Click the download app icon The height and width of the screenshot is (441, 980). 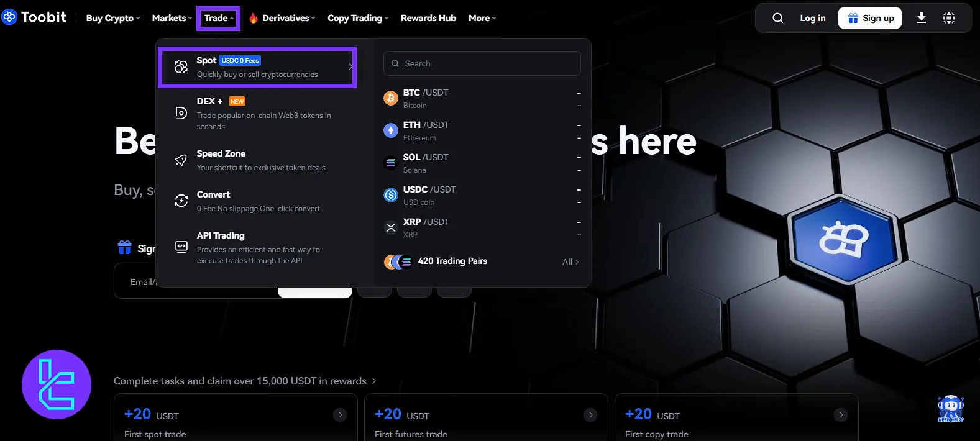click(x=922, y=18)
